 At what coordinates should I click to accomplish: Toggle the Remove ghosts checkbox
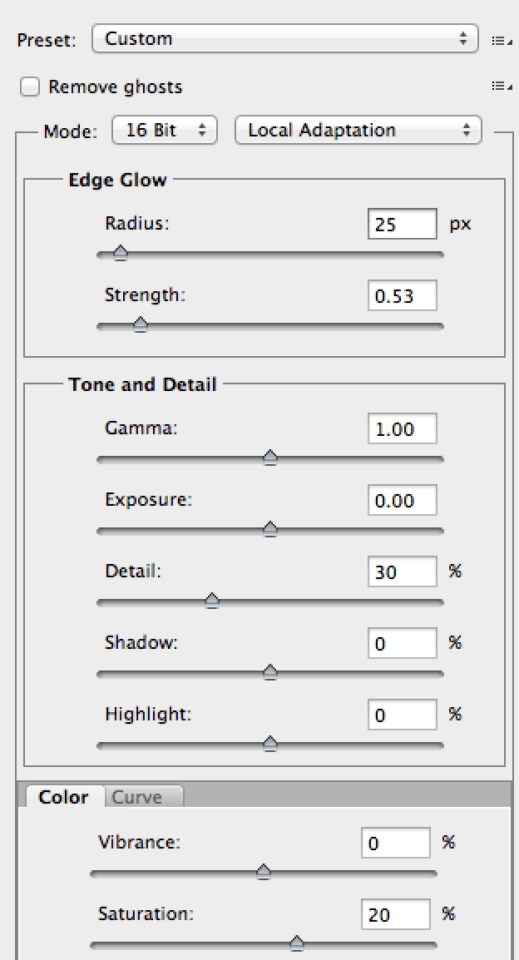[x=29, y=86]
